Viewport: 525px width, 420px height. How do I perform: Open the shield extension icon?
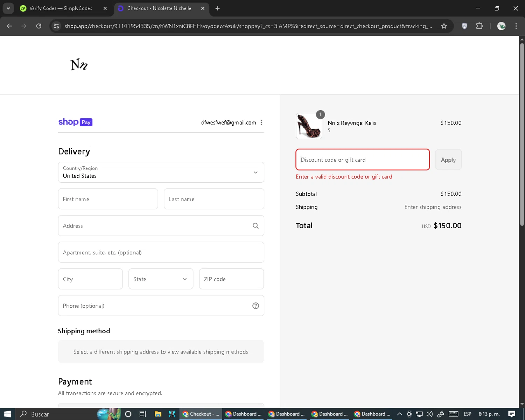pyautogui.click(x=464, y=26)
